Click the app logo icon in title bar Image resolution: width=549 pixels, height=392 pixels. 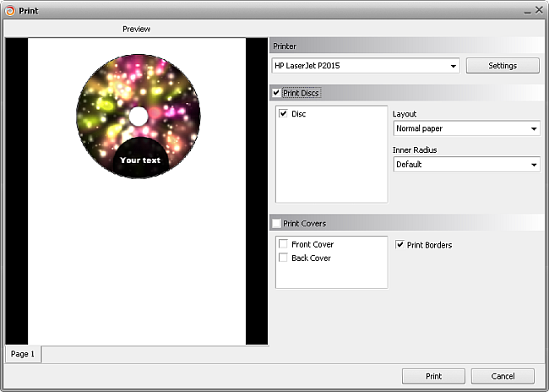point(10,11)
